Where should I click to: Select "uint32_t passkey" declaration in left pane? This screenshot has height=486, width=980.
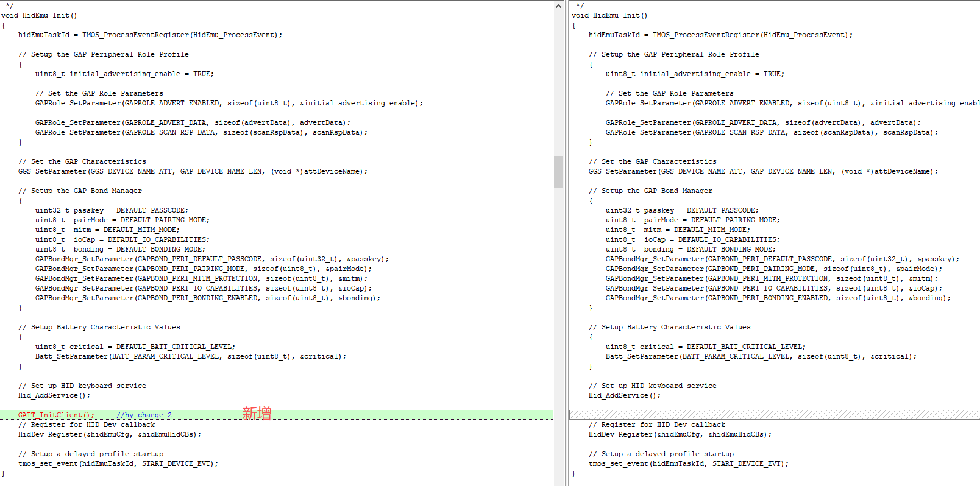[112, 210]
